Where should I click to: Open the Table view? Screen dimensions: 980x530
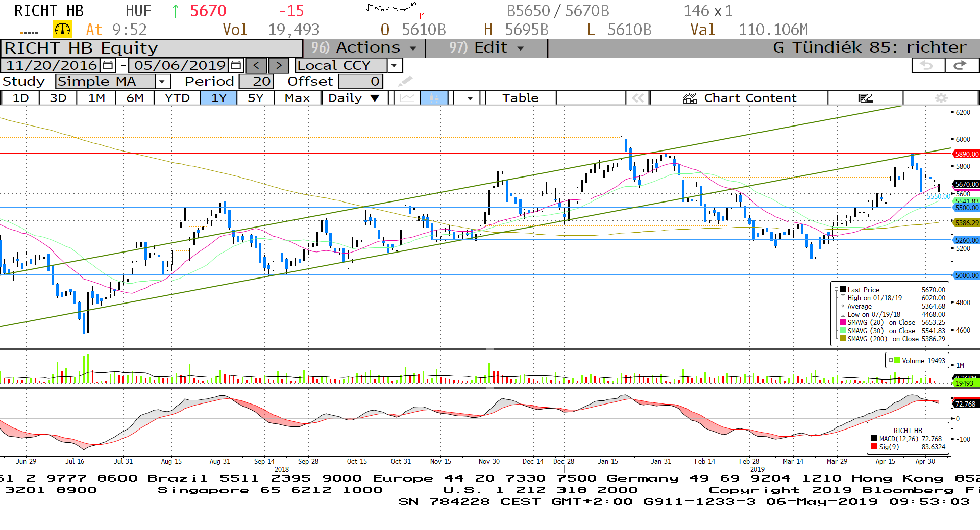coord(521,98)
